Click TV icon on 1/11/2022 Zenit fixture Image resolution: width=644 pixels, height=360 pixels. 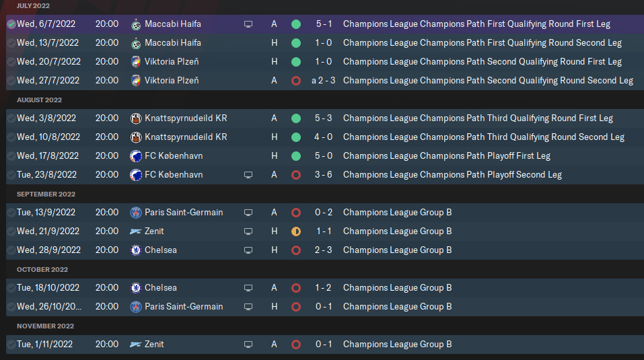click(248, 345)
